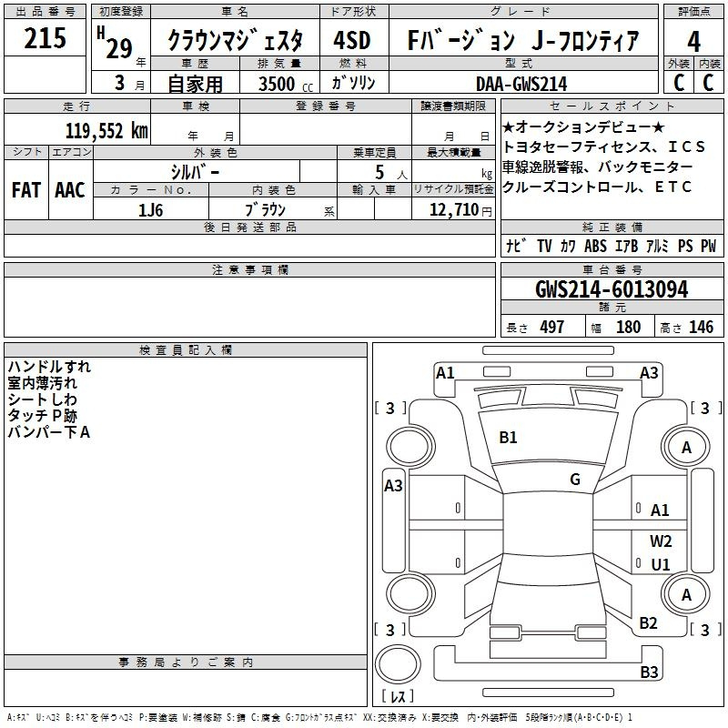
Task: Select the H29 first registration year
Action: [116, 44]
